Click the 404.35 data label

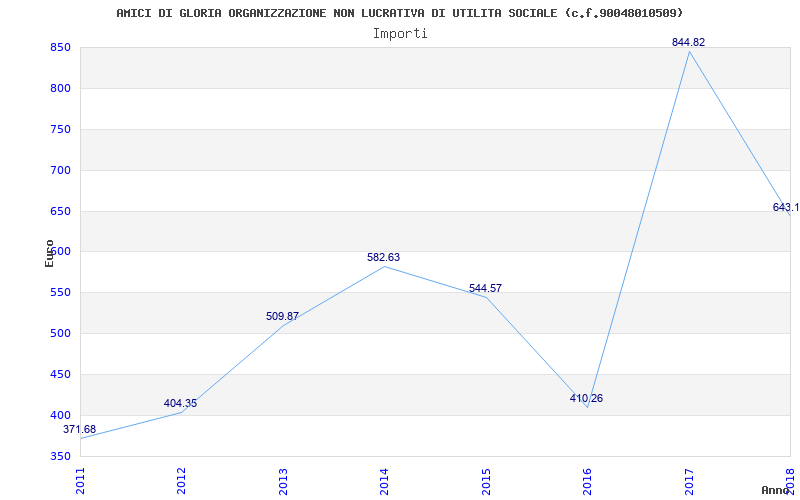coord(180,404)
